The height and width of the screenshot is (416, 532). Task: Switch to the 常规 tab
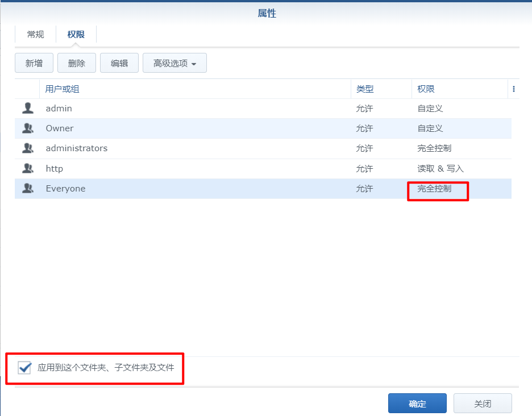click(35, 35)
